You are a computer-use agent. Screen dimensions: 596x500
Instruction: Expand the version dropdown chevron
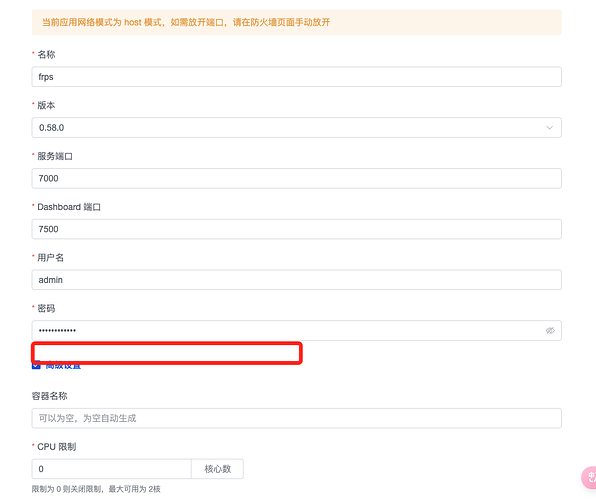tap(550, 128)
